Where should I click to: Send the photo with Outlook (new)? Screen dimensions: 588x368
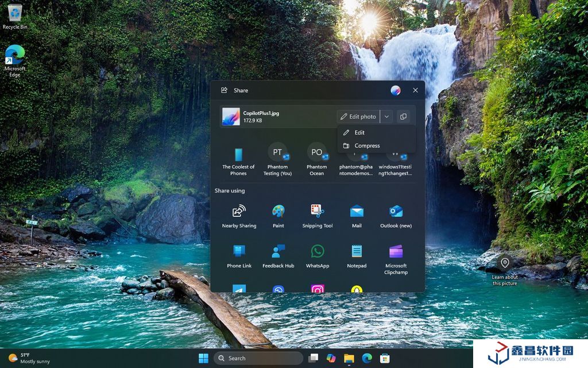tap(396, 216)
